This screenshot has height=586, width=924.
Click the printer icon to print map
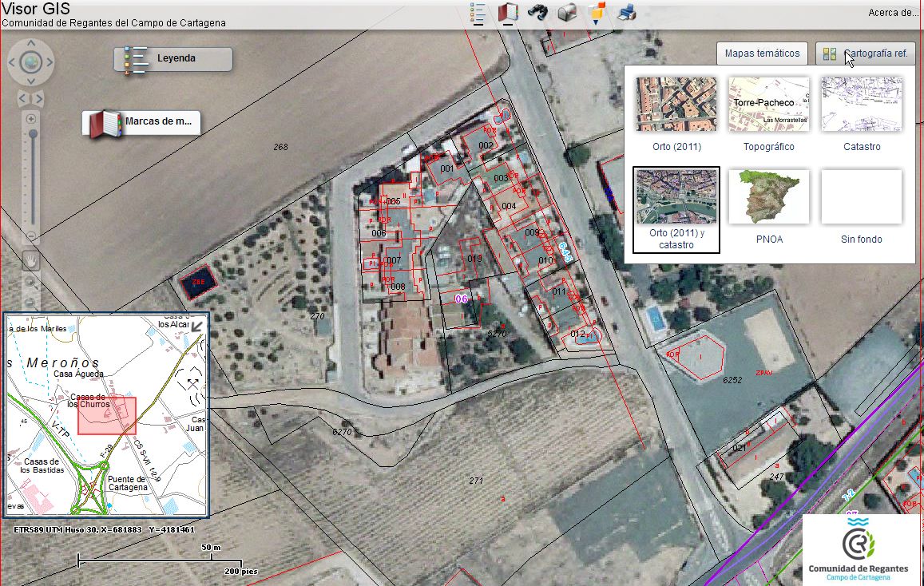[627, 13]
